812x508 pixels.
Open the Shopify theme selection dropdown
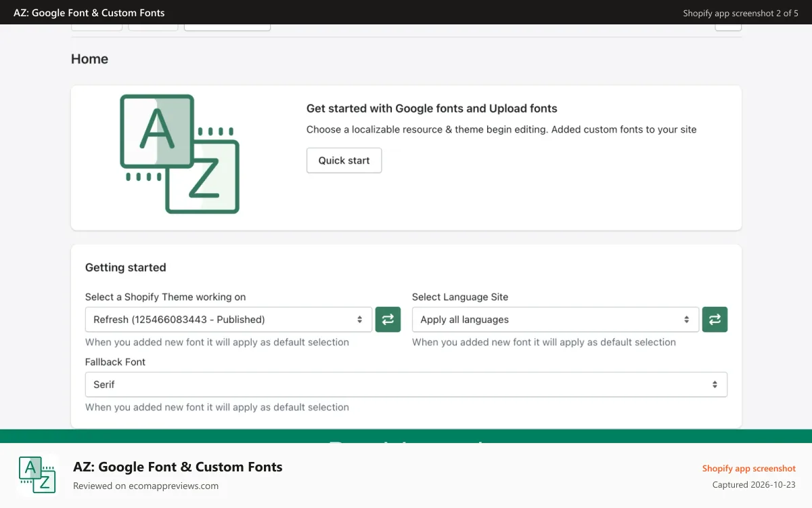click(x=229, y=320)
